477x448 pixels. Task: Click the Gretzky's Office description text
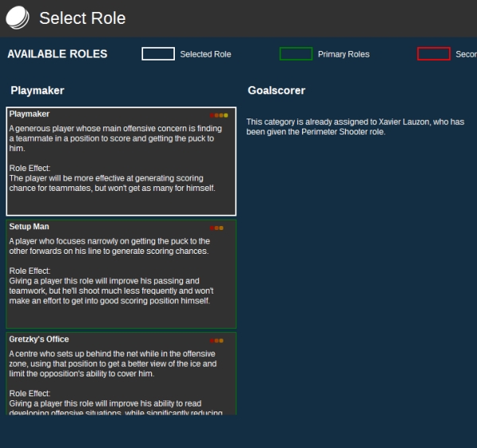point(112,364)
